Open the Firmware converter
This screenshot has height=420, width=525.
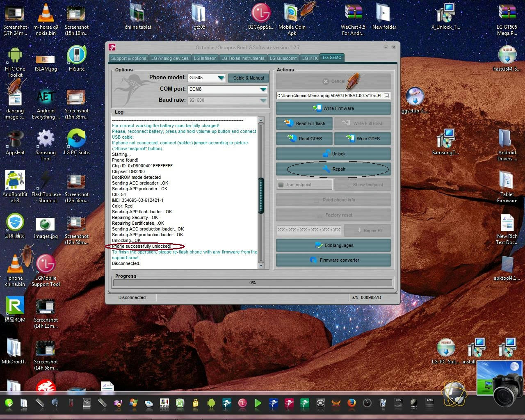(333, 260)
